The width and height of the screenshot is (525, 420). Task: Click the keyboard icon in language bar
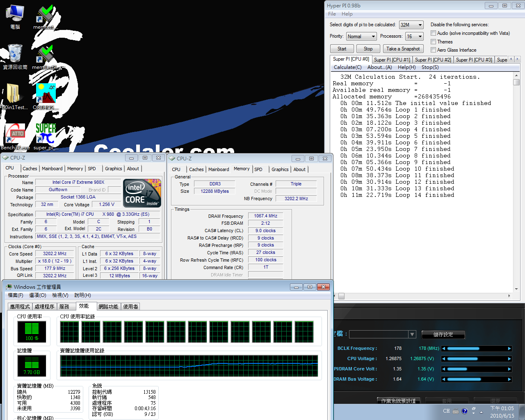(456, 411)
